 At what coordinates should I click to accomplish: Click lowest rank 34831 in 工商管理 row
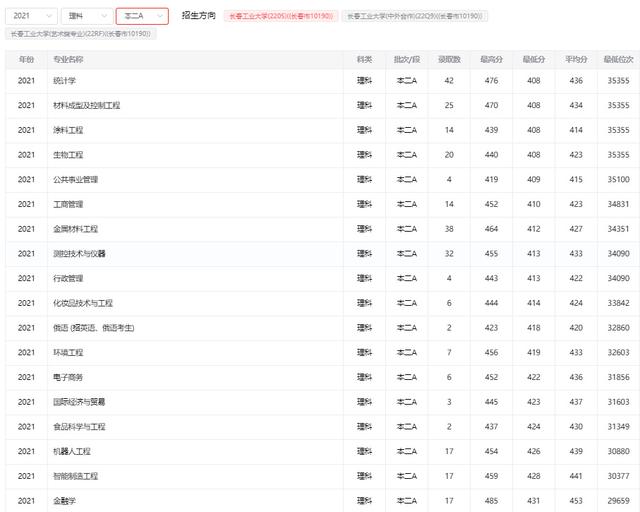[618, 204]
